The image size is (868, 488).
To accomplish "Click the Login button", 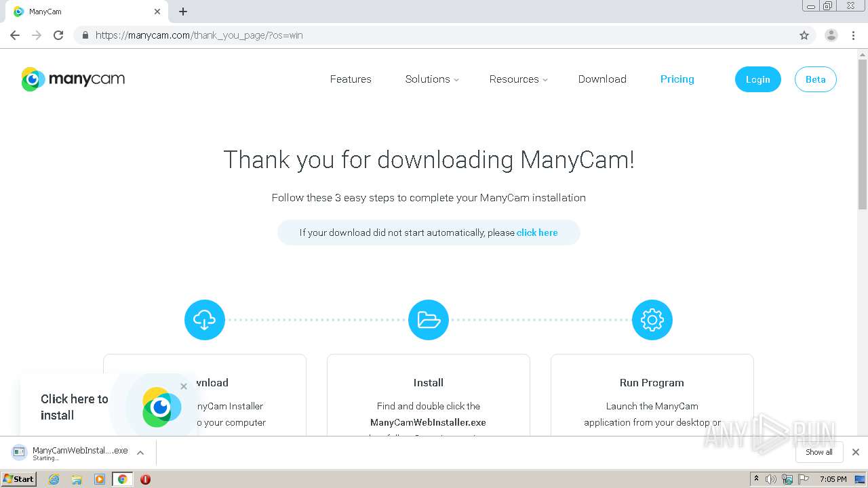I will (x=758, y=79).
